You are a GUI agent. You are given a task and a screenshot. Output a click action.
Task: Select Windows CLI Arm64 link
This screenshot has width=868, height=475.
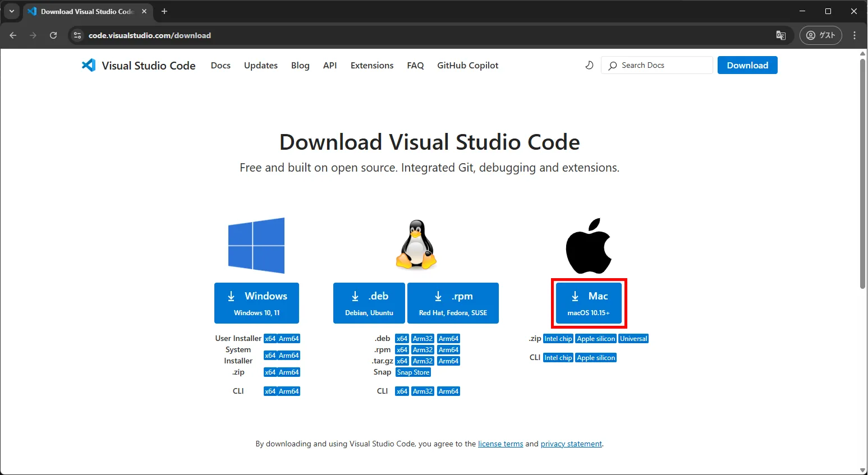289,391
